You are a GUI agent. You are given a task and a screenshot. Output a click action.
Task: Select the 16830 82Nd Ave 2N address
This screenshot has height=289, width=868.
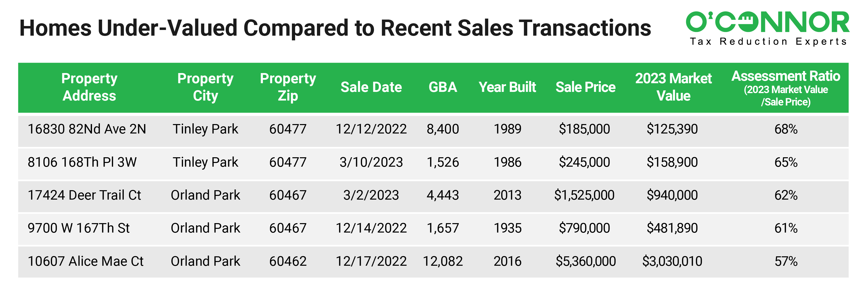(x=87, y=129)
